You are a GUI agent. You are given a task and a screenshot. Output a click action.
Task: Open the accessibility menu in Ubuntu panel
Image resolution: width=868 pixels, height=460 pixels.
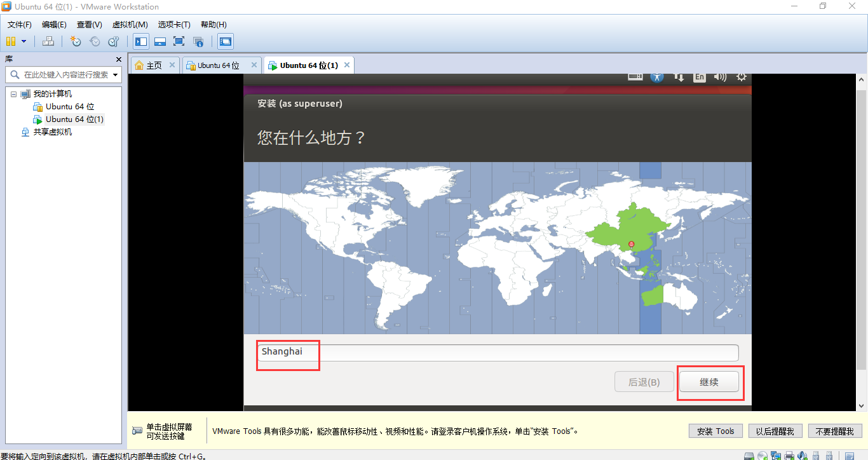(x=657, y=77)
